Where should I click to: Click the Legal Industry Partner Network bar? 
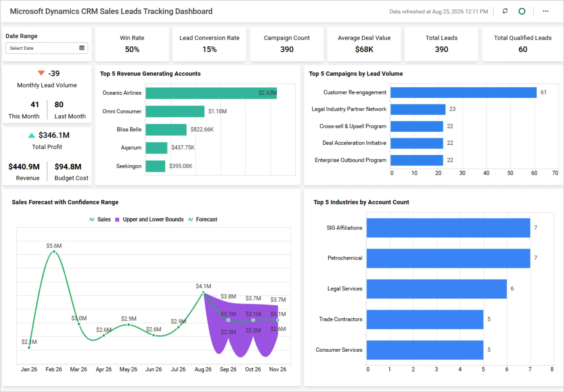(418, 109)
